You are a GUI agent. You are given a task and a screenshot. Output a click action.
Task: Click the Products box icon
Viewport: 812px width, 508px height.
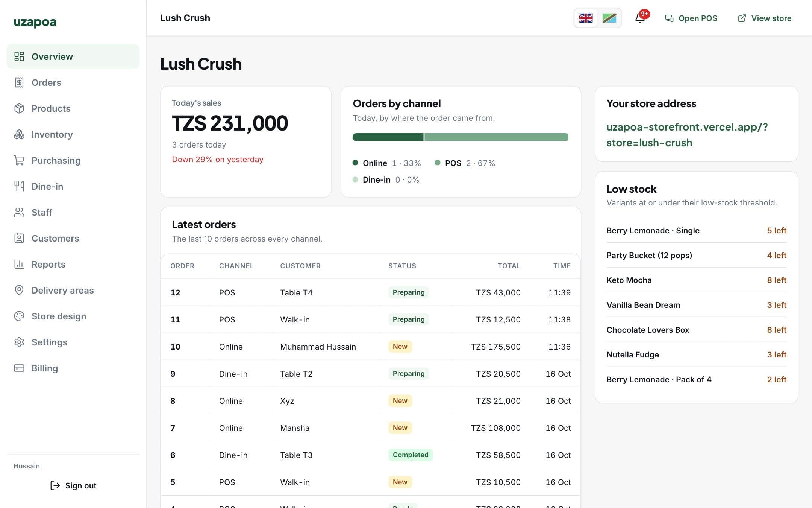coord(19,108)
